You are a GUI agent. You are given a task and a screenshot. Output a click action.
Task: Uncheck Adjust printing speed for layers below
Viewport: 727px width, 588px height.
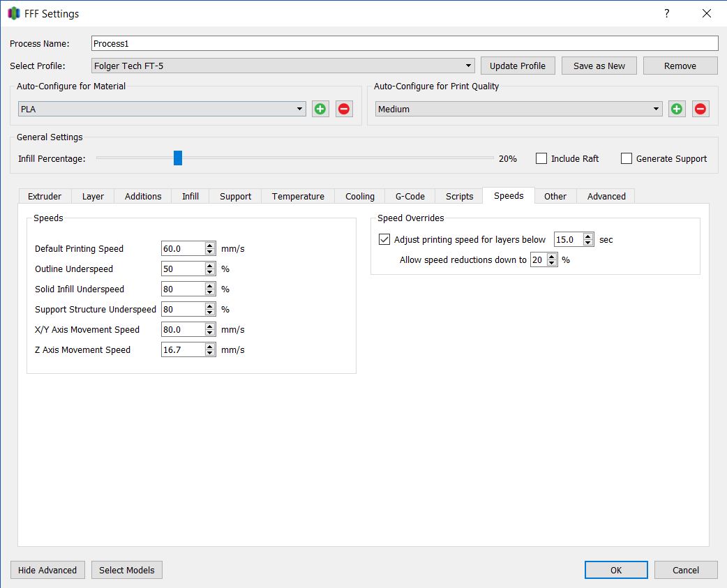click(x=384, y=239)
